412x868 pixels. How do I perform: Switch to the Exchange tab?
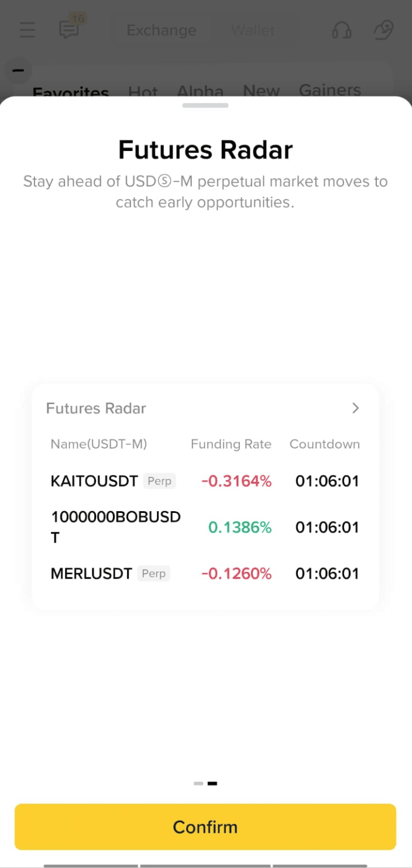point(162,30)
